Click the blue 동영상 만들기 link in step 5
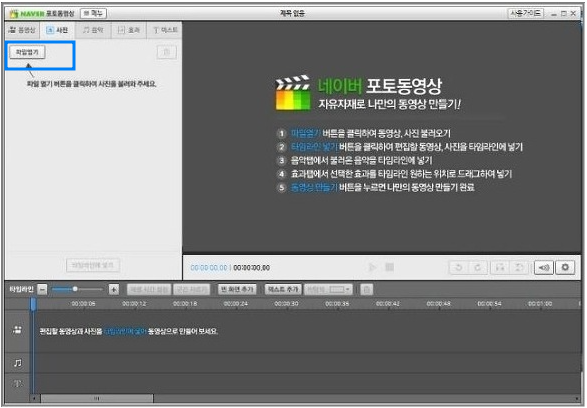The image size is (587, 408). tap(314, 187)
